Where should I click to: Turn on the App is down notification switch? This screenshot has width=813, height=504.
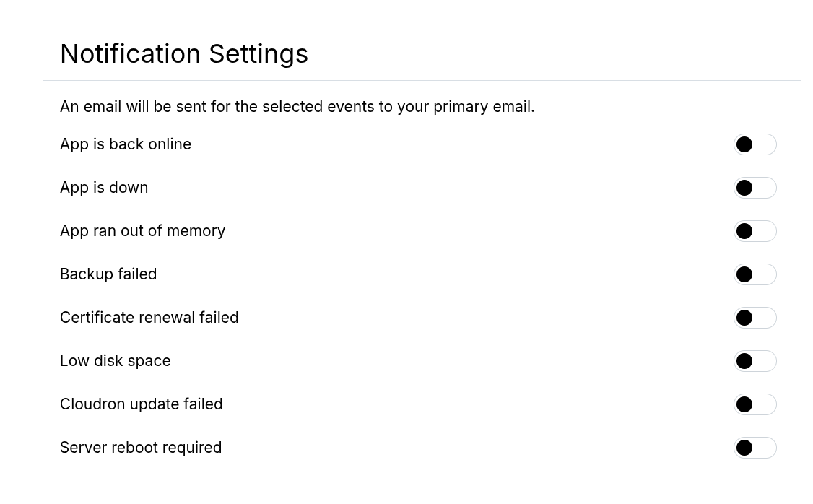coord(755,187)
